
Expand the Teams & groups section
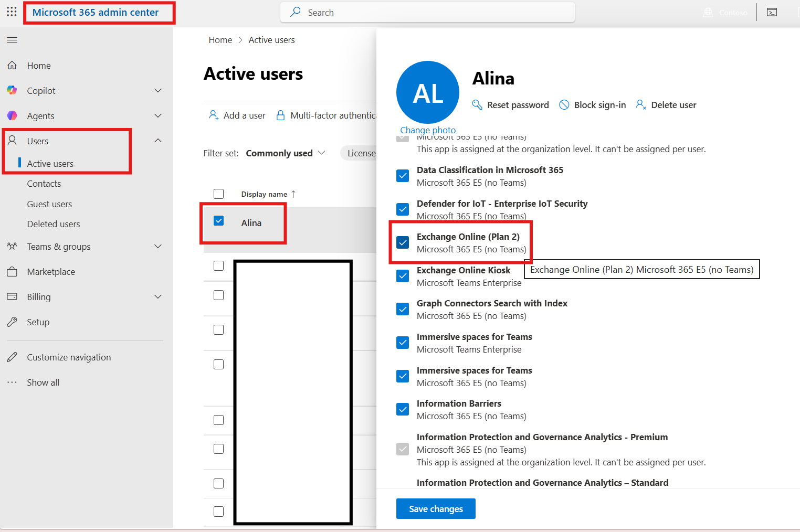point(158,246)
